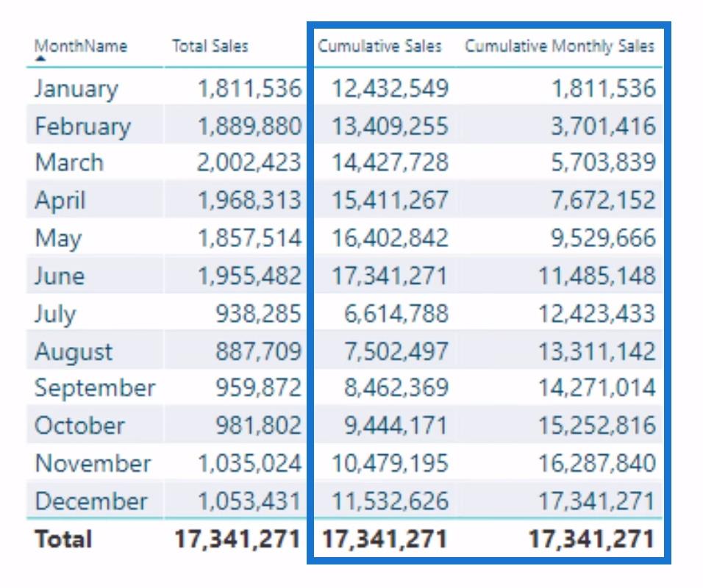Click the Cumulative Monthly Sales column header
Screen dimensions: 703x588
click(560, 46)
